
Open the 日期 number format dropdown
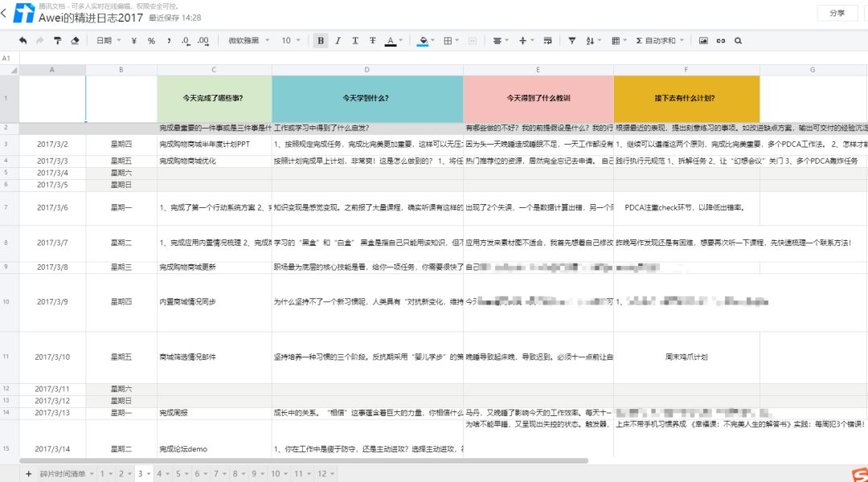click(x=108, y=41)
